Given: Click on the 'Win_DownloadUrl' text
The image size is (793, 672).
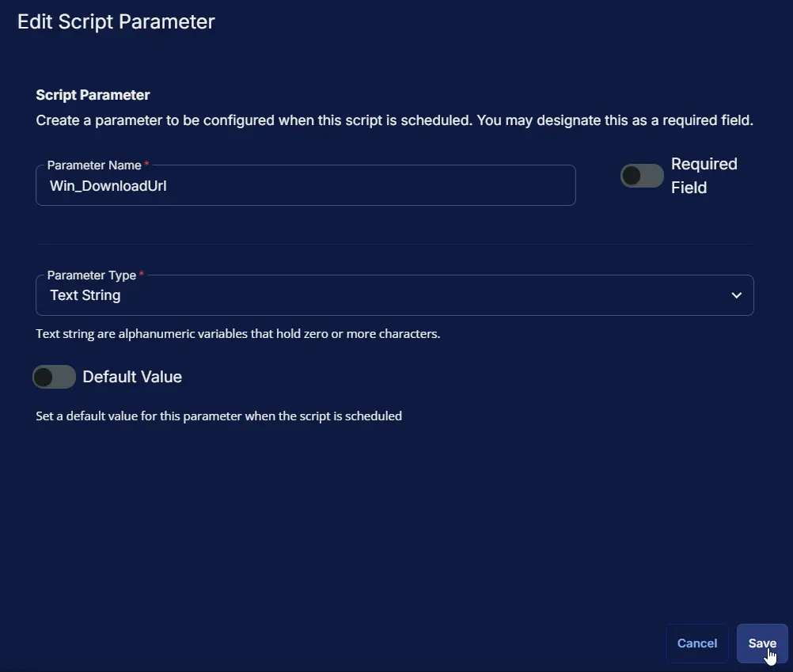Looking at the screenshot, I should tap(108, 186).
